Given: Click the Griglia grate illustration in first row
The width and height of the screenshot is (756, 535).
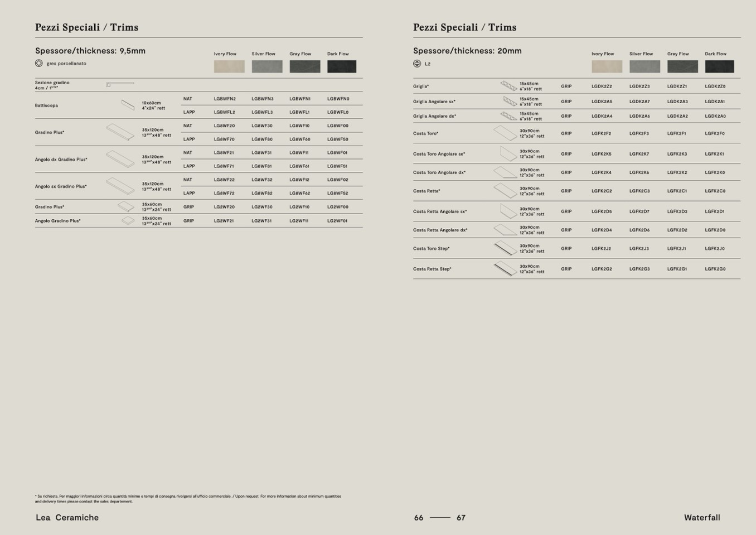Looking at the screenshot, I should point(508,86).
